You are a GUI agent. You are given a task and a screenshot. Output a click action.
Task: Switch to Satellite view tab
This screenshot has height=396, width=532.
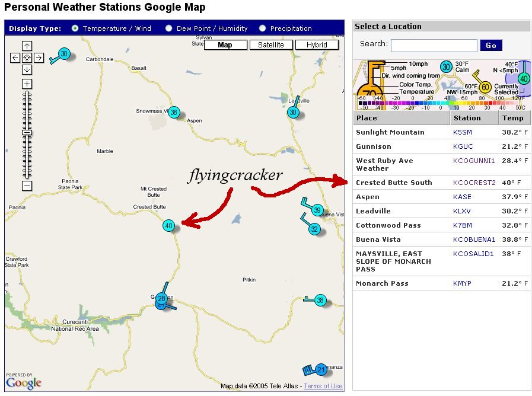pos(271,44)
